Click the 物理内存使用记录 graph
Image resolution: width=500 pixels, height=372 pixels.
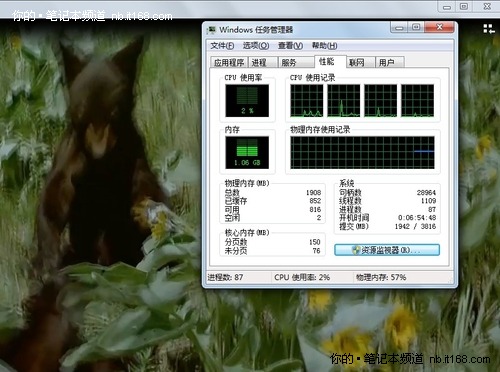[x=362, y=152]
